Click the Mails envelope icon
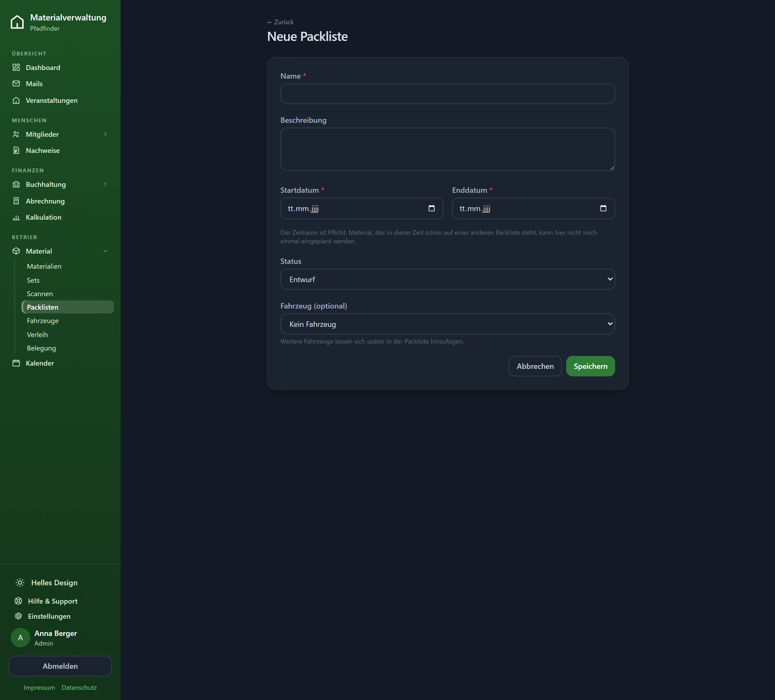The width and height of the screenshot is (775, 700). 16,83
